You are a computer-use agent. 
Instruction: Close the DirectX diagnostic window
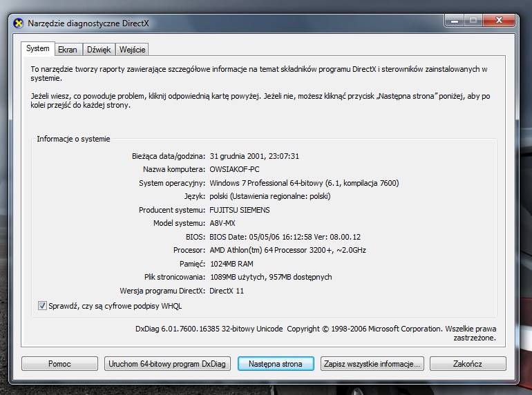499,20
